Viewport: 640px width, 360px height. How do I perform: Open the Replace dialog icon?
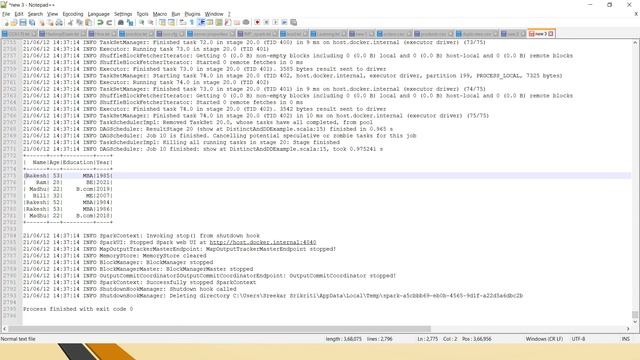tap(130, 22)
